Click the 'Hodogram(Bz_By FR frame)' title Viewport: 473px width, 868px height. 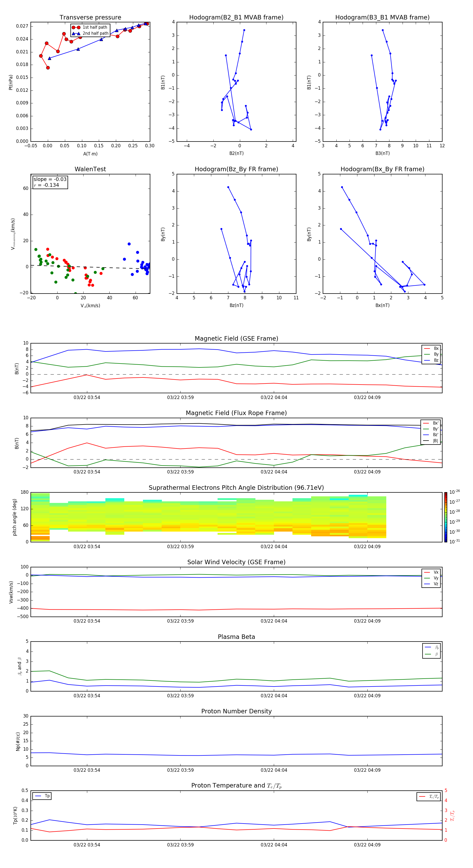[x=236, y=169]
